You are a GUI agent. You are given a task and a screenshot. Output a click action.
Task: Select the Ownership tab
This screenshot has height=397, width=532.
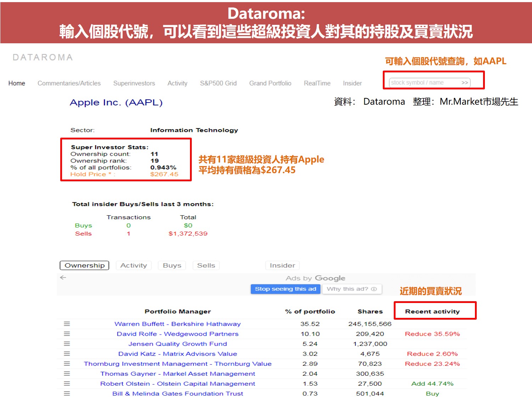tap(84, 265)
